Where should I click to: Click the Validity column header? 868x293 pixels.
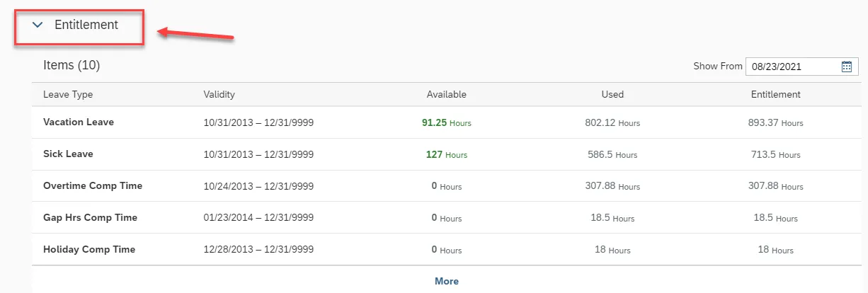click(219, 94)
